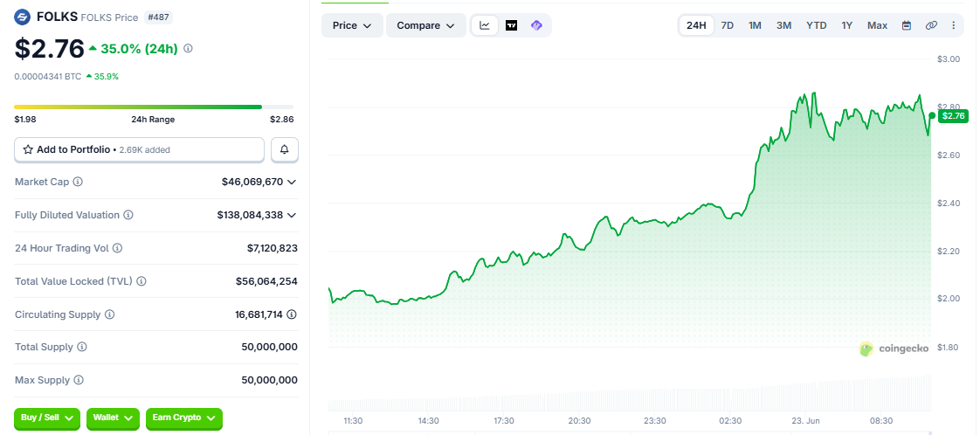
Task: Switch to the purple diamond chart view
Action: tap(536, 25)
